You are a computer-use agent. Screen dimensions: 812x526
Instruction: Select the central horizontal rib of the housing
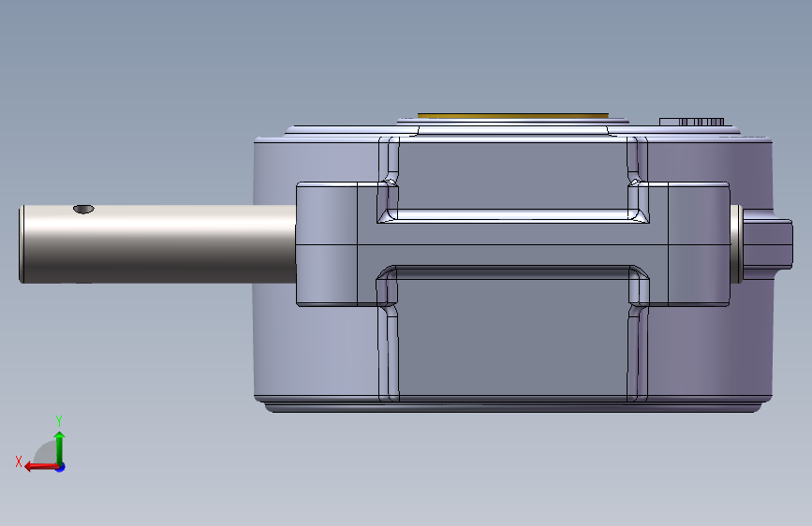click(512, 244)
